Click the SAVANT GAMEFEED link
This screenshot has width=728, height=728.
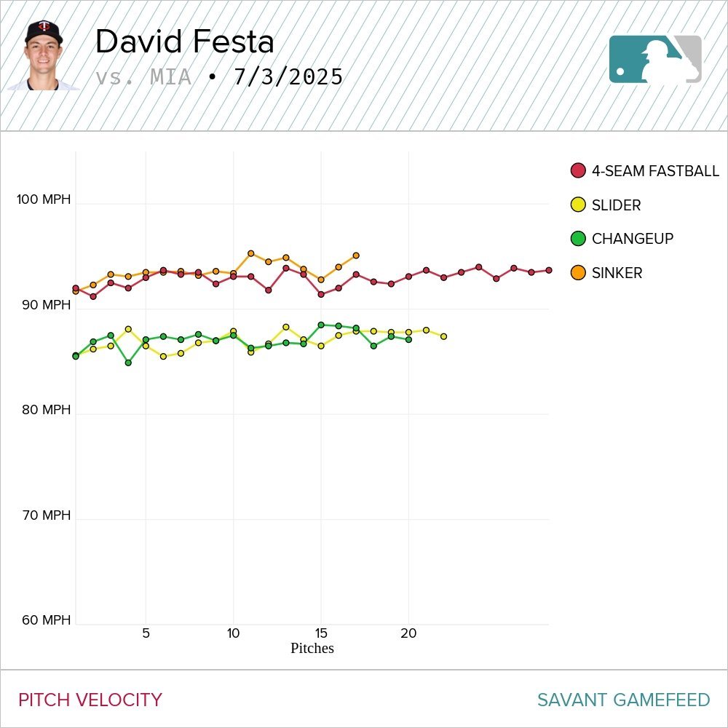point(623,700)
